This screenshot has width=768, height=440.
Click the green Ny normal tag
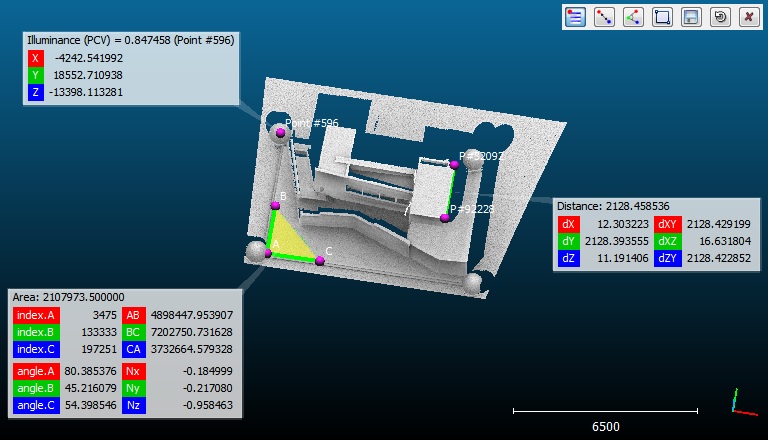pos(133,388)
